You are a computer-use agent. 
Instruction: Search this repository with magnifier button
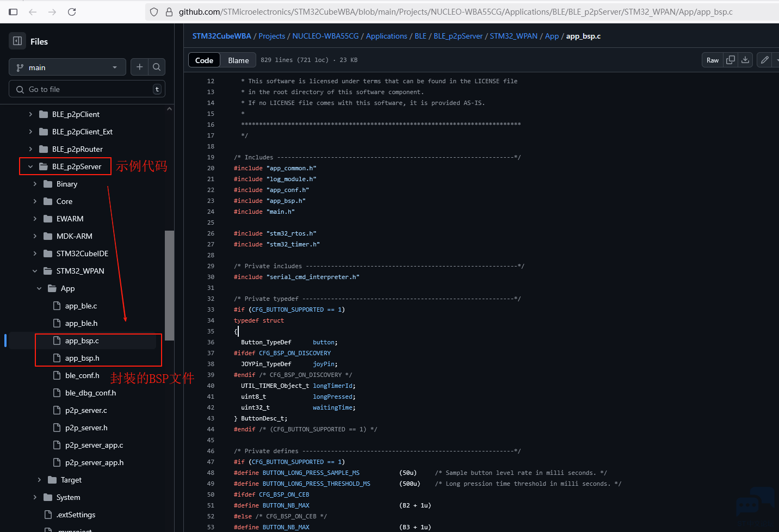point(157,67)
